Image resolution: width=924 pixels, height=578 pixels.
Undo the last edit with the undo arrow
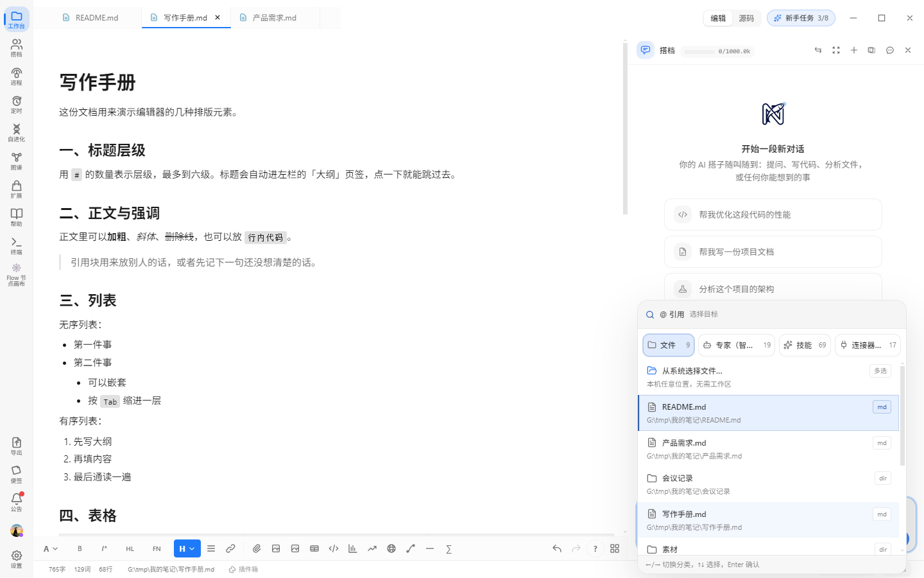point(557,548)
